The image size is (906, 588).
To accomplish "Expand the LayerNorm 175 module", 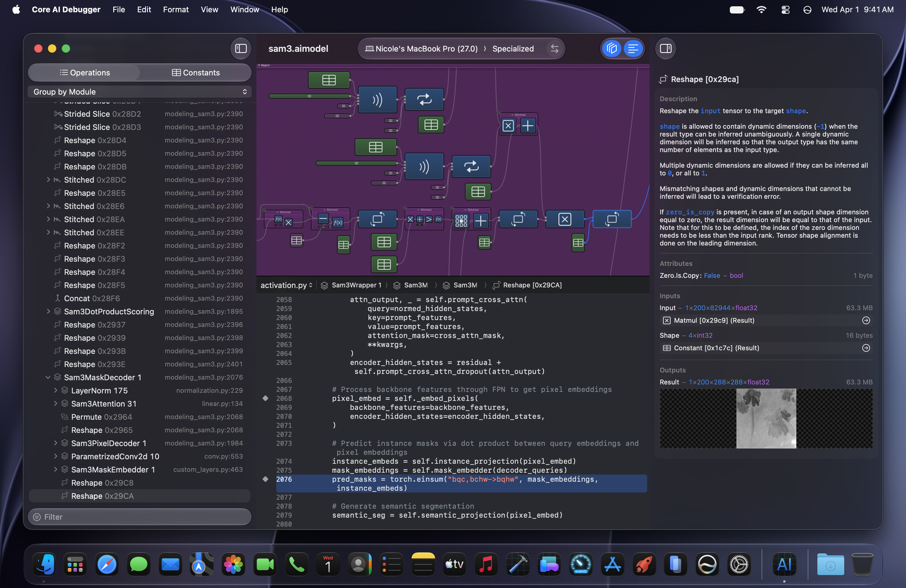I will [55, 390].
